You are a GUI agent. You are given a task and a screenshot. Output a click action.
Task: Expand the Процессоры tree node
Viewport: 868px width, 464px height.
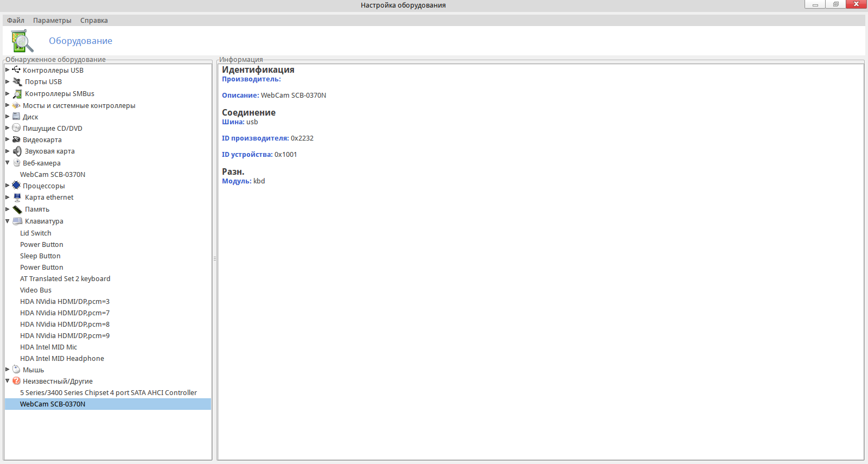click(x=8, y=186)
